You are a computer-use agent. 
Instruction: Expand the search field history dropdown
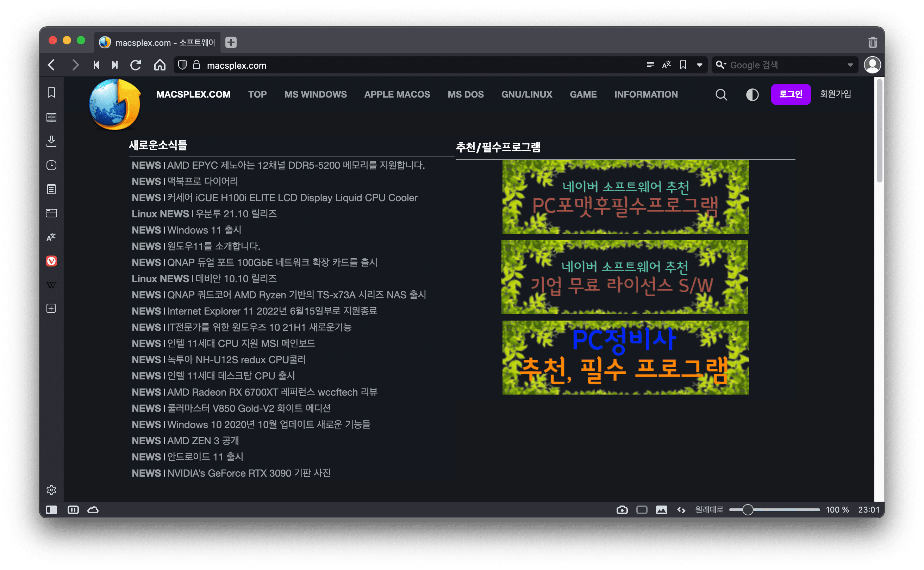[x=850, y=65]
